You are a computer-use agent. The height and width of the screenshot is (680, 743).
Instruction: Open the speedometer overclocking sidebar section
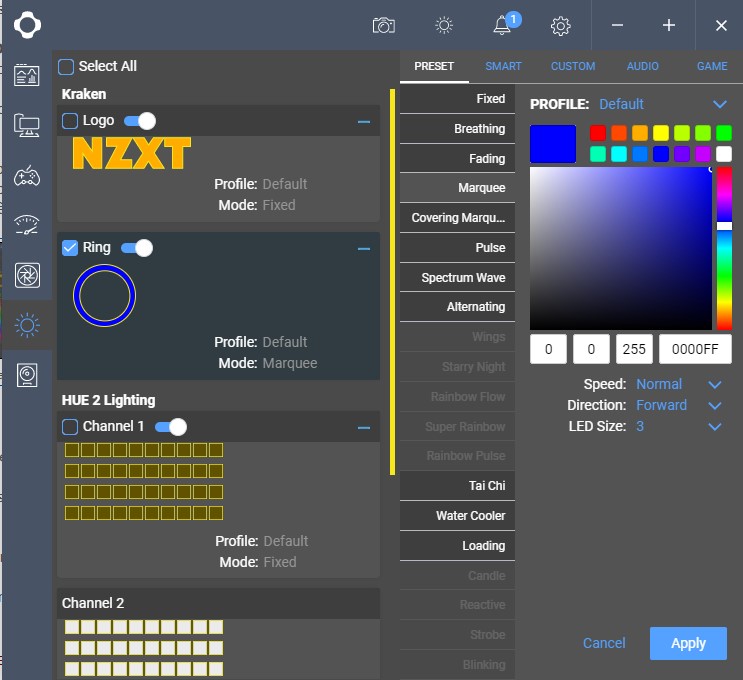[27, 225]
